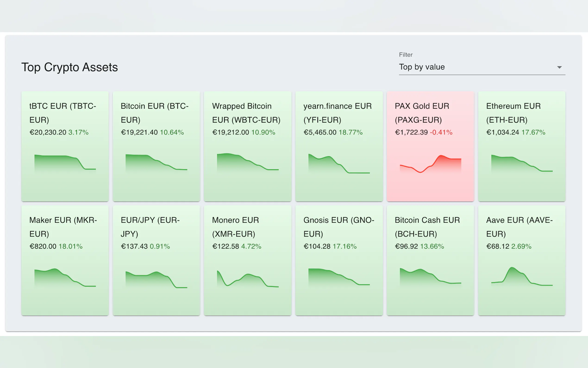Click the Monero EUR sparkline chart
The image size is (588, 368).
(x=247, y=279)
